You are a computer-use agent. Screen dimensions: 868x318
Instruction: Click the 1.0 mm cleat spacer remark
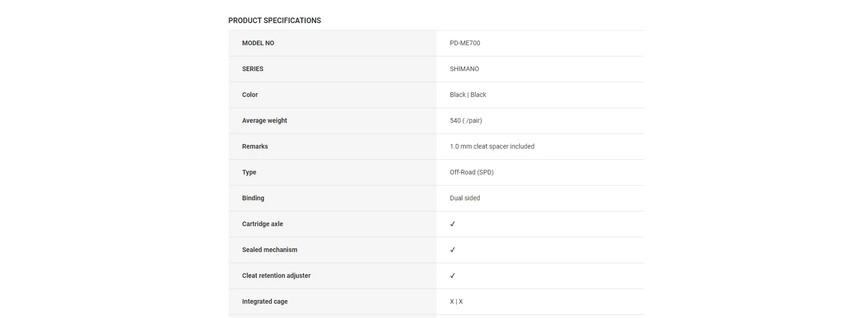[492, 146]
